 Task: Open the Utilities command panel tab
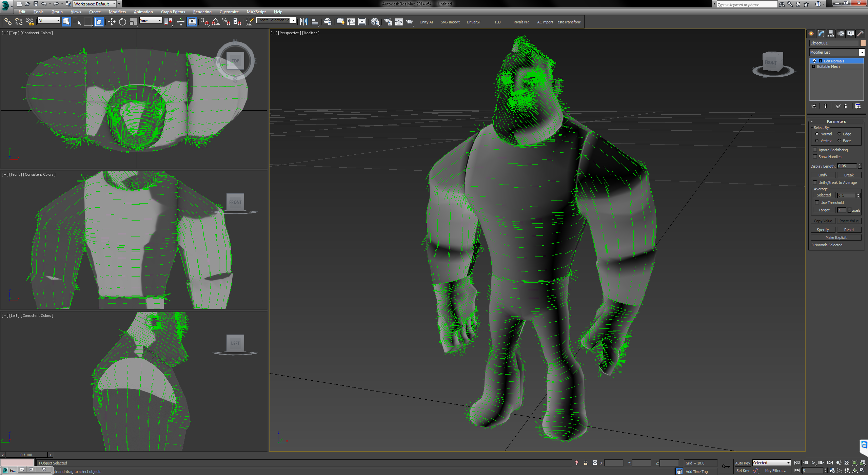click(860, 34)
